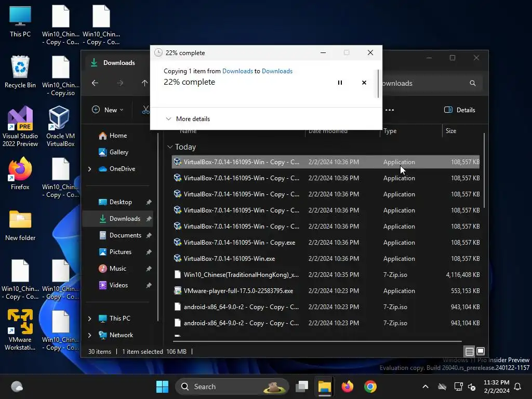Click the search icon in File Explorer
Image resolution: width=532 pixels, height=399 pixels.
pyautogui.click(x=473, y=83)
